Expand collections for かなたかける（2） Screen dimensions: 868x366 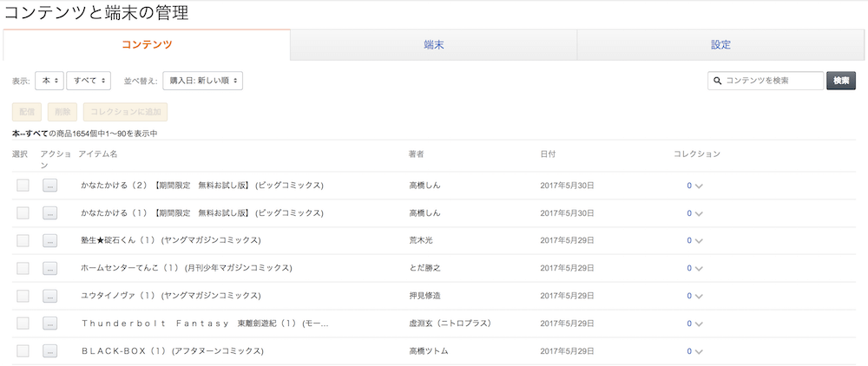699,186
